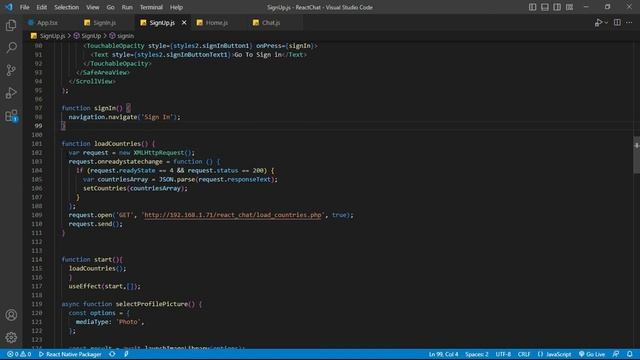640x360 pixels.
Task: Click the vertical scrollbar thumb
Action: [636, 155]
